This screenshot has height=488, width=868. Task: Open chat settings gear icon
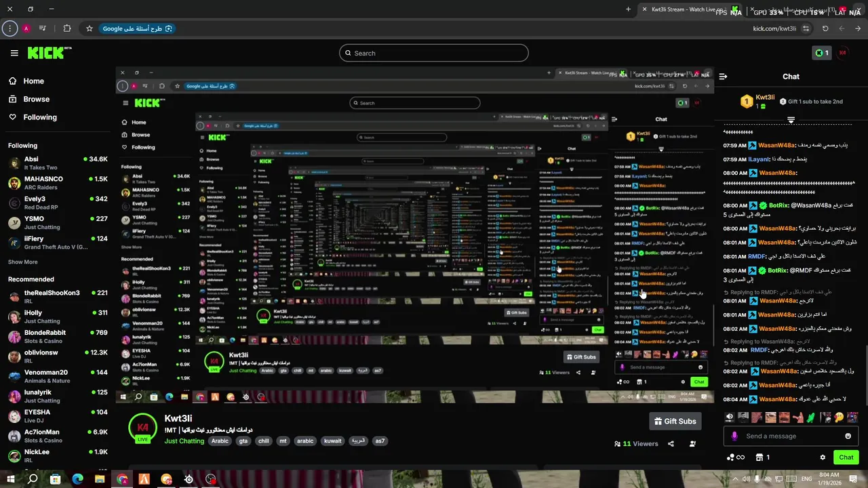(x=823, y=457)
